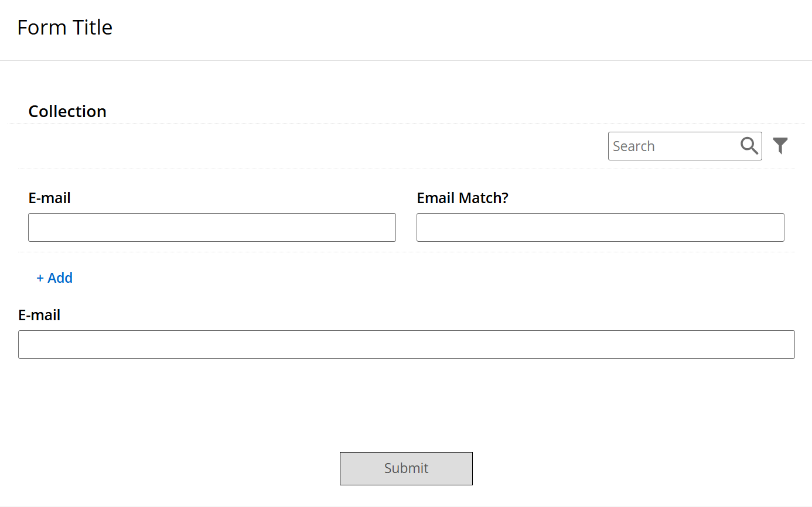Click the Form Title heading
Screen dimensions: 812x507
coord(65,28)
